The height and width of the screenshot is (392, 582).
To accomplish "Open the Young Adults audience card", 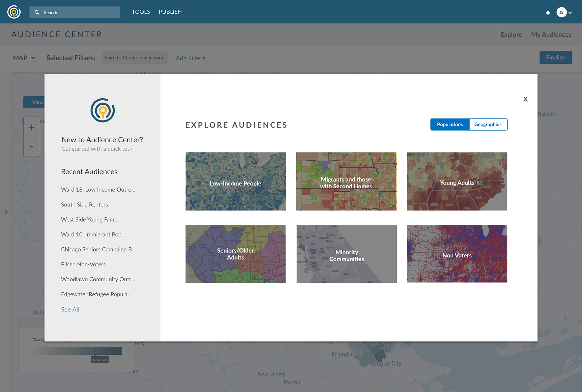I will pyautogui.click(x=457, y=181).
